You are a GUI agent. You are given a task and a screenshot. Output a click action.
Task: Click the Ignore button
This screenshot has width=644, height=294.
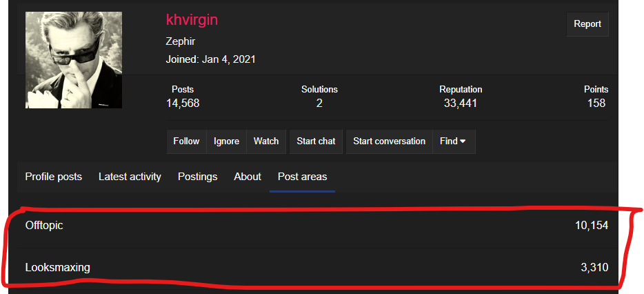(x=226, y=141)
